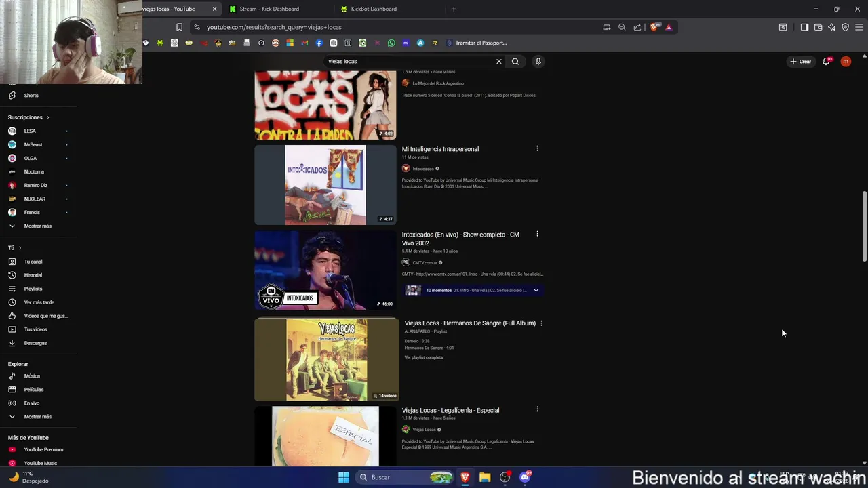This screenshot has width=868, height=488.
Task: Open Ver más tarde list
Action: (x=38, y=302)
